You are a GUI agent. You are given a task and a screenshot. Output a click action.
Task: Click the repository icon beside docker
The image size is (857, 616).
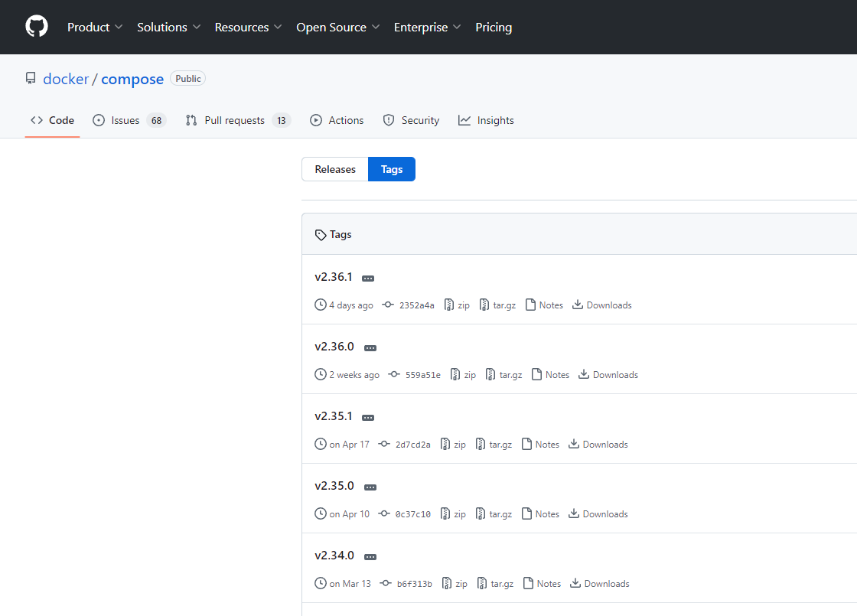31,78
